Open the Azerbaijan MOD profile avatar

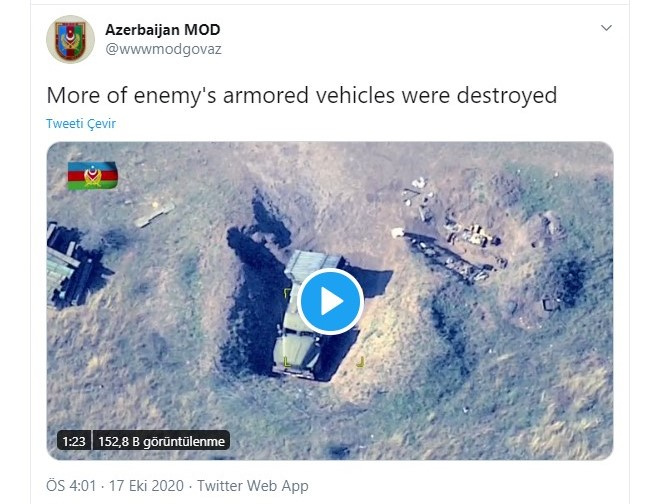coord(70,39)
